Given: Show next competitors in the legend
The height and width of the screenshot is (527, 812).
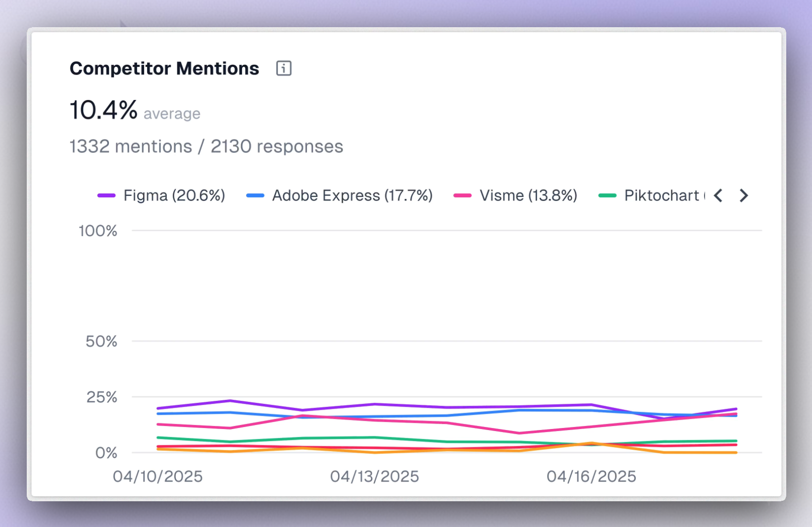Looking at the screenshot, I should click(x=743, y=196).
